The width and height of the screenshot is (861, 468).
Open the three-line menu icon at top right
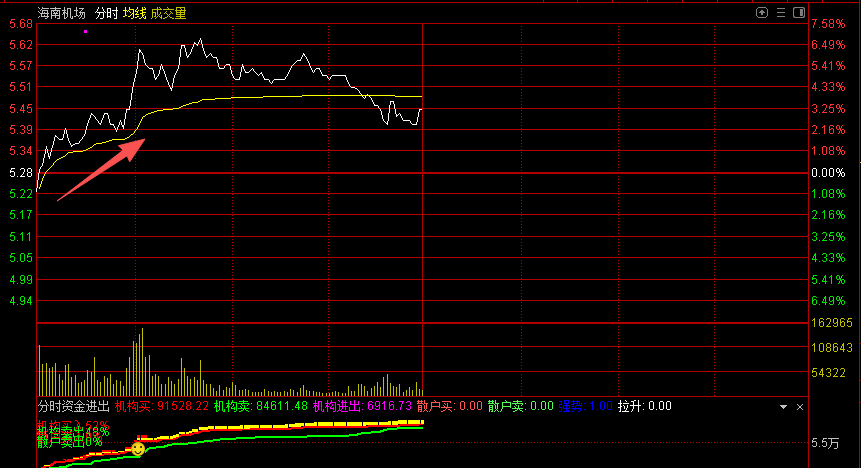(x=781, y=13)
